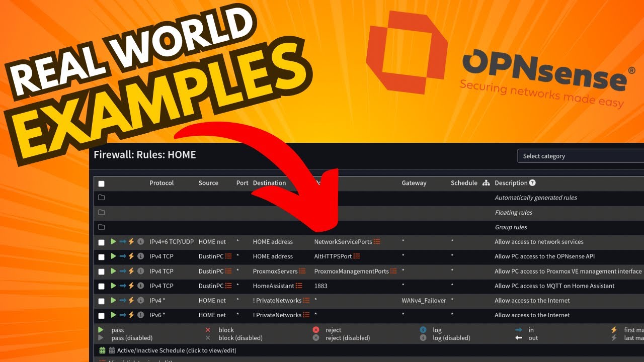This screenshot has width=644, height=362.
Task: Click the log info icon on network services rule
Action: click(x=141, y=242)
